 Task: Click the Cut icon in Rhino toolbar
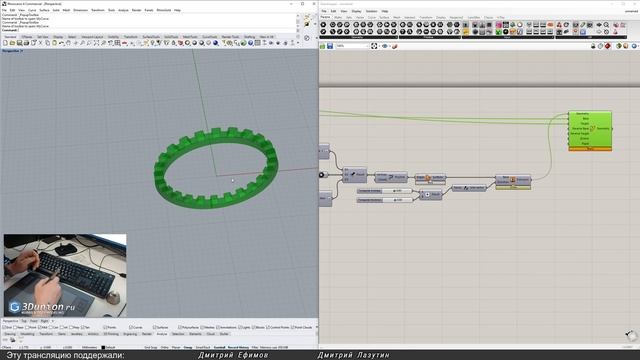tap(41, 42)
